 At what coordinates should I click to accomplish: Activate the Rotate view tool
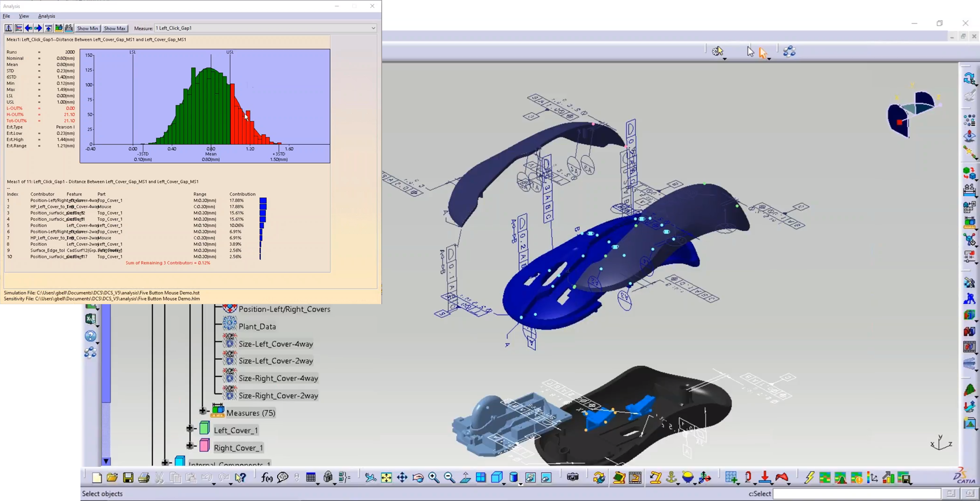click(418, 478)
